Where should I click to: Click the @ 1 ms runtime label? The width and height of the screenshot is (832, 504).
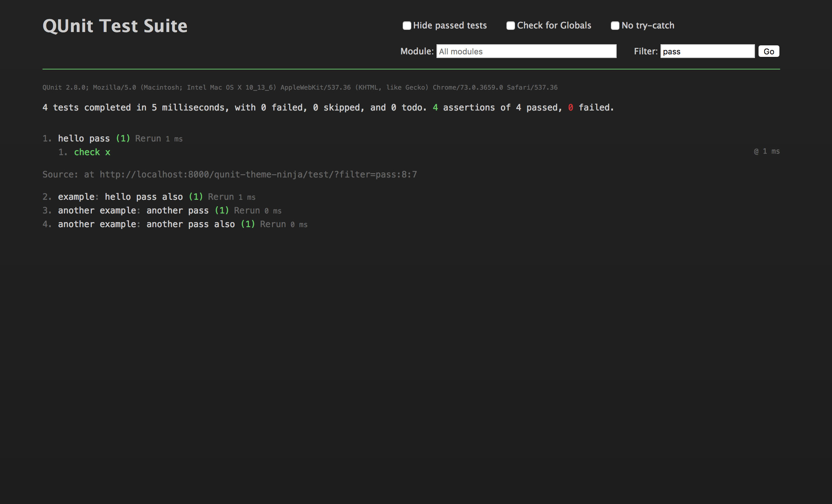767,152
